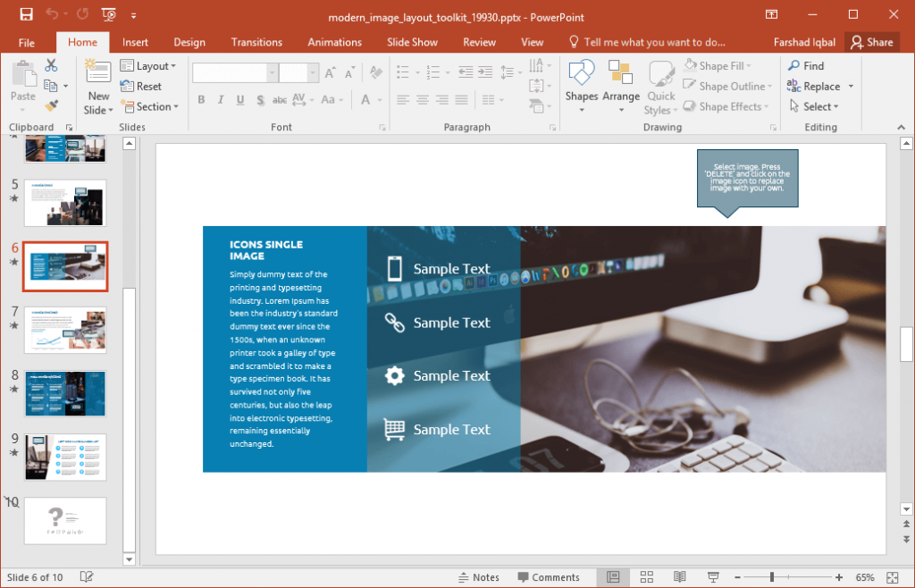Screen dimensions: 915x588
Task: Click the Italic formatting icon
Action: coord(220,99)
